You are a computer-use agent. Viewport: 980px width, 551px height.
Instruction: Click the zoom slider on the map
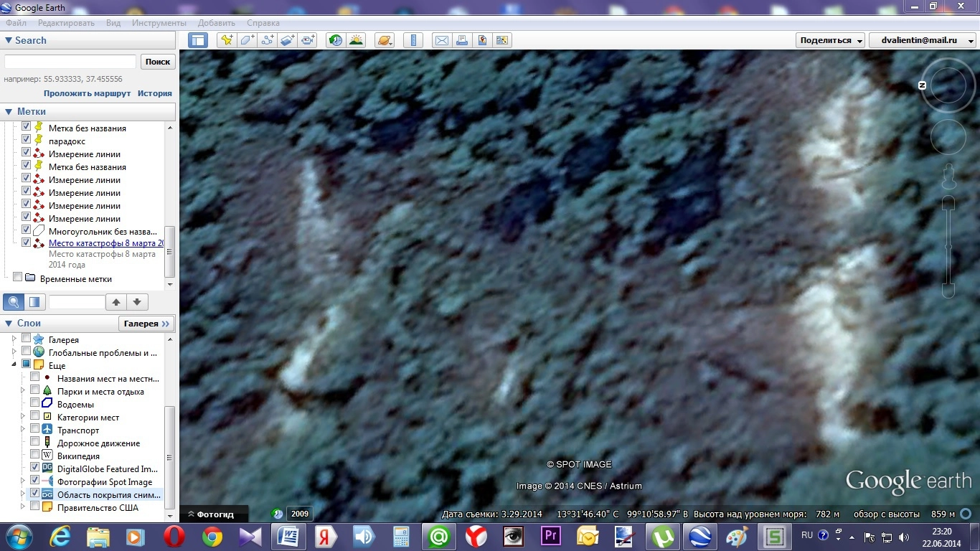[x=948, y=248]
